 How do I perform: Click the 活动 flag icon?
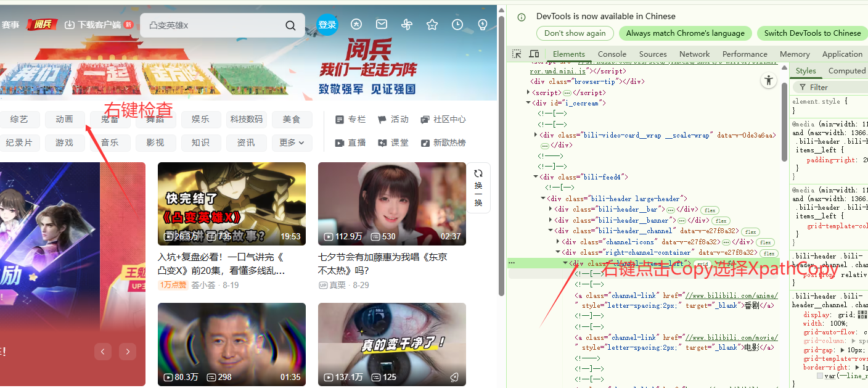tap(382, 120)
